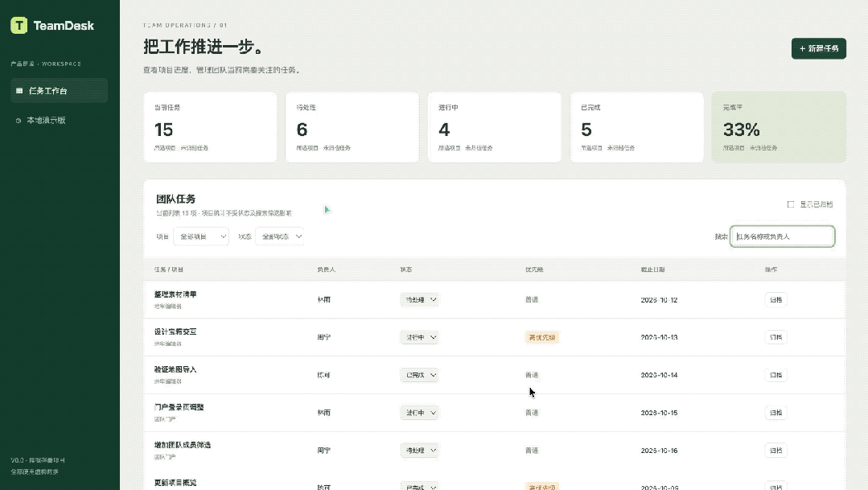Screen dimensions: 868x490
Task: Click the 当前任务 stat card showing 15
Action: tap(210, 127)
